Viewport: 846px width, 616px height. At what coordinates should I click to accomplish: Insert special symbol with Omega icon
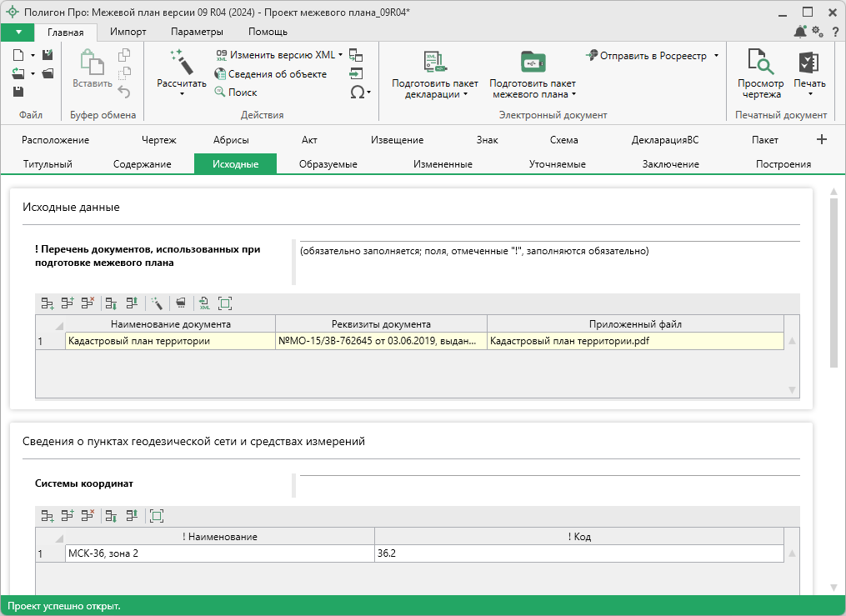pyautogui.click(x=358, y=93)
